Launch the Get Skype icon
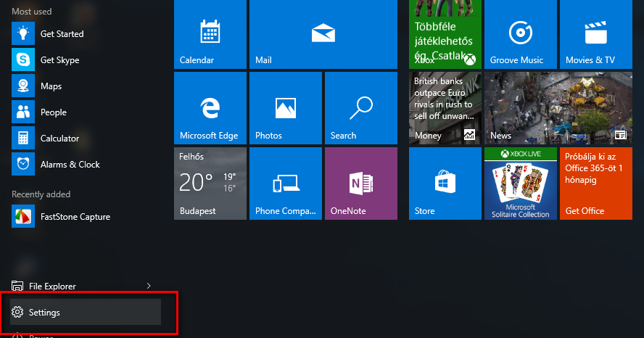This screenshot has height=338, width=644. (23, 60)
